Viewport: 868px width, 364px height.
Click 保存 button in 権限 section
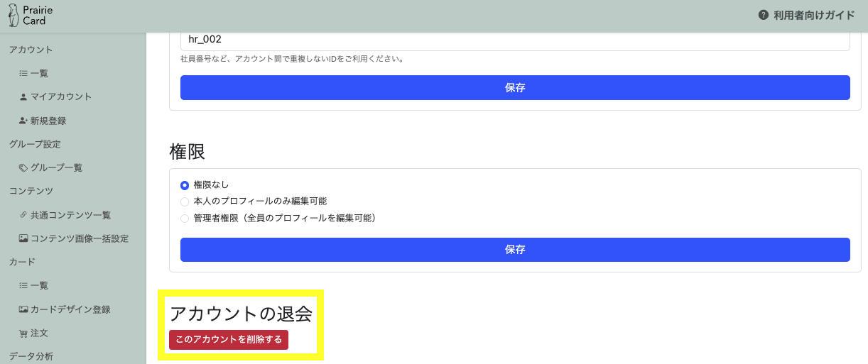tap(515, 250)
